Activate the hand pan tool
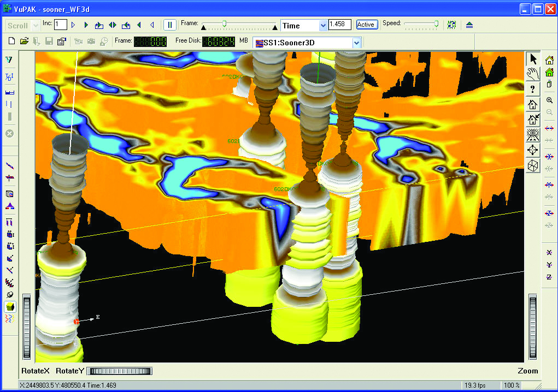558x392 pixels. click(533, 74)
